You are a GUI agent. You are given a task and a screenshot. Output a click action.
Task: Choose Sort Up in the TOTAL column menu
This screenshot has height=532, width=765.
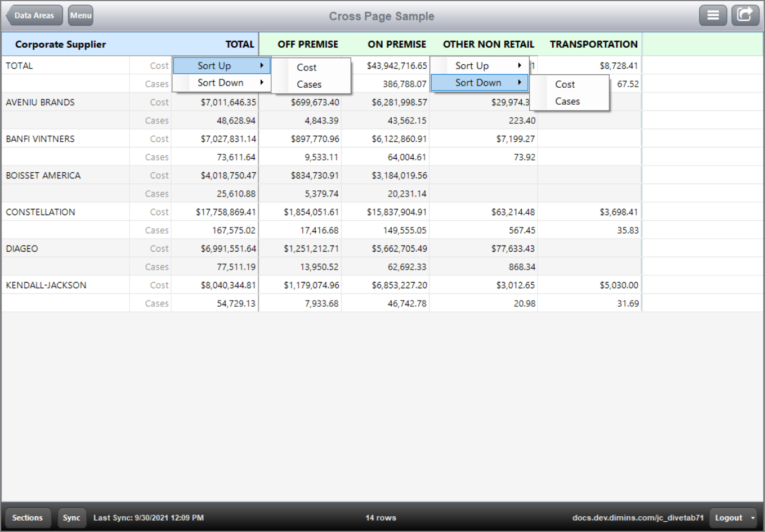pyautogui.click(x=222, y=66)
